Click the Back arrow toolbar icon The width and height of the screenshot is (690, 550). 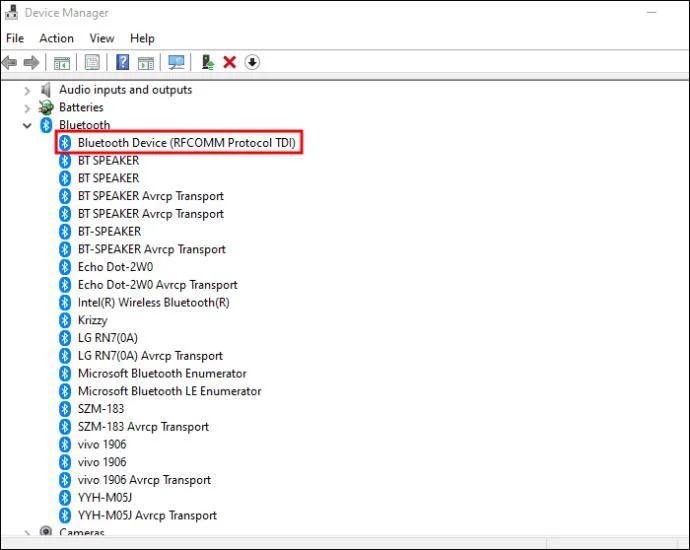coord(9,62)
